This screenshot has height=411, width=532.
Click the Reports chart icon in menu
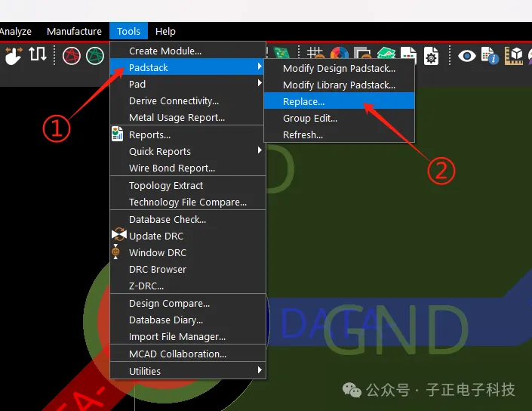[x=118, y=134]
